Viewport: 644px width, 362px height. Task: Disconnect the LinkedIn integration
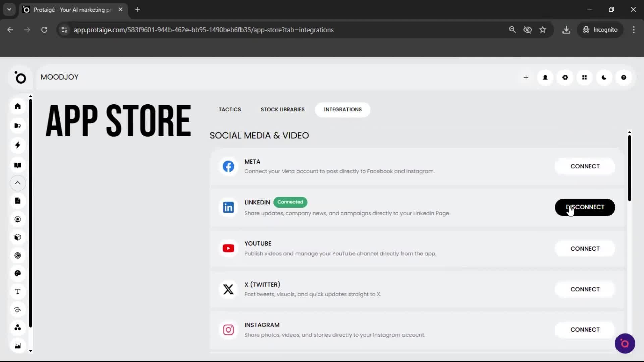(585, 207)
